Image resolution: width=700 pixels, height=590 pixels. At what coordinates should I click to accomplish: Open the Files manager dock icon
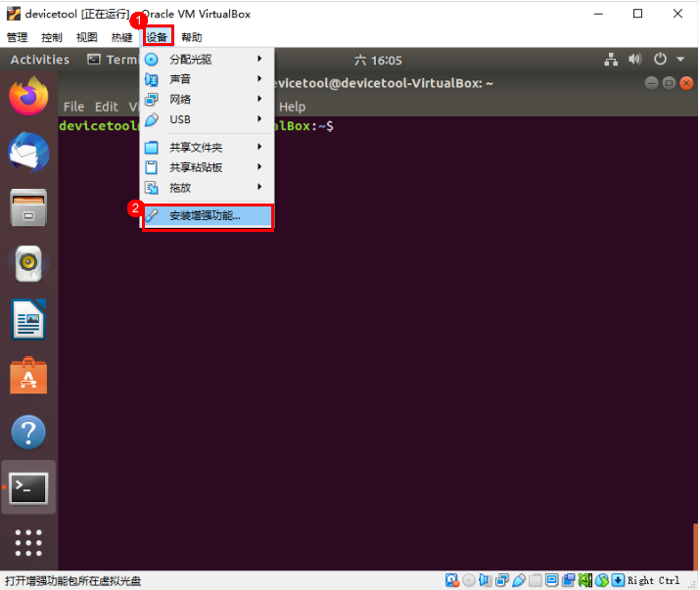click(x=27, y=207)
